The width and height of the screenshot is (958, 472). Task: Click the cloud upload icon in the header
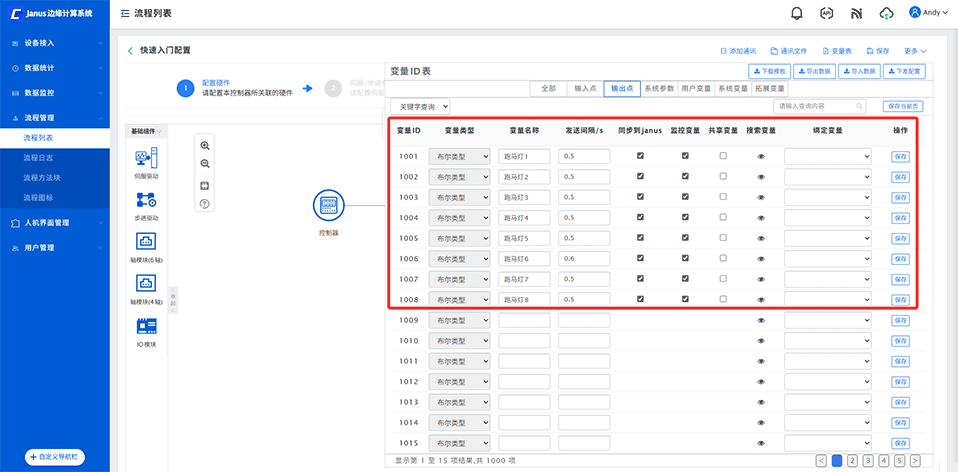(x=885, y=13)
